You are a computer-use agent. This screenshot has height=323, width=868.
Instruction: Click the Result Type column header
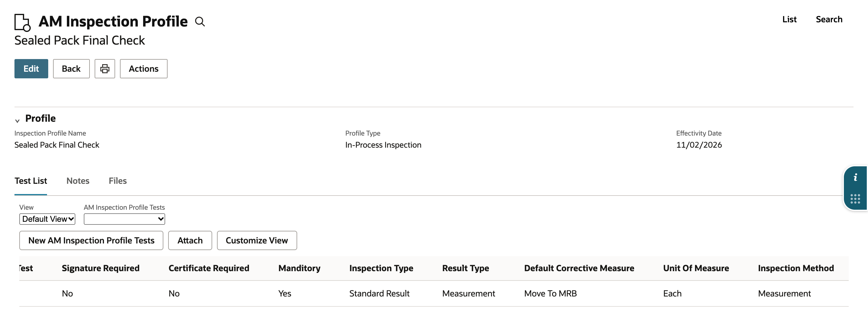click(x=465, y=268)
